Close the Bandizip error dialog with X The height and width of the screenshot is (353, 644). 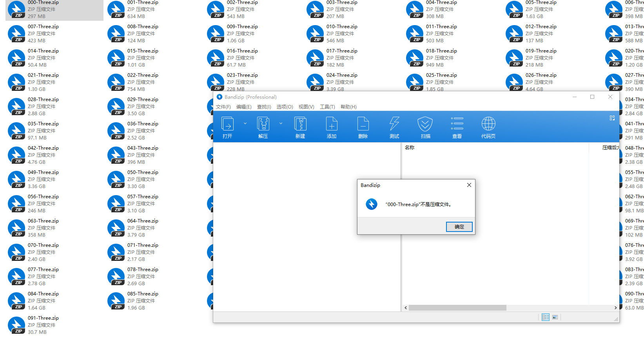(469, 185)
